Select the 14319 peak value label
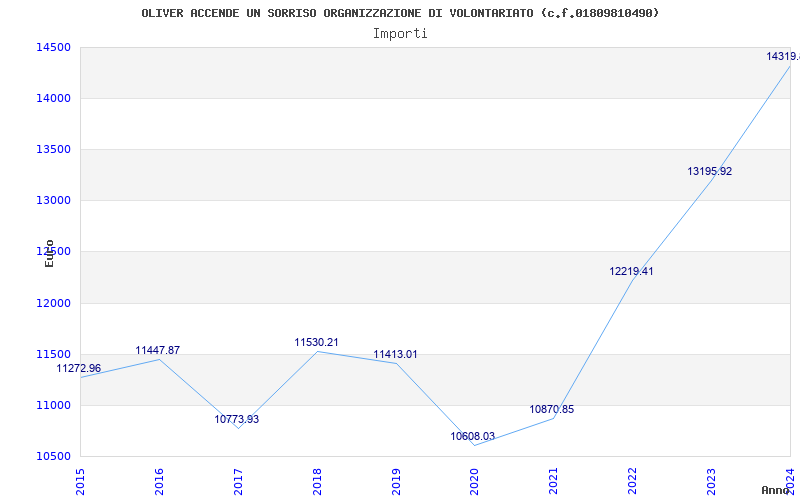 pyautogui.click(x=782, y=57)
